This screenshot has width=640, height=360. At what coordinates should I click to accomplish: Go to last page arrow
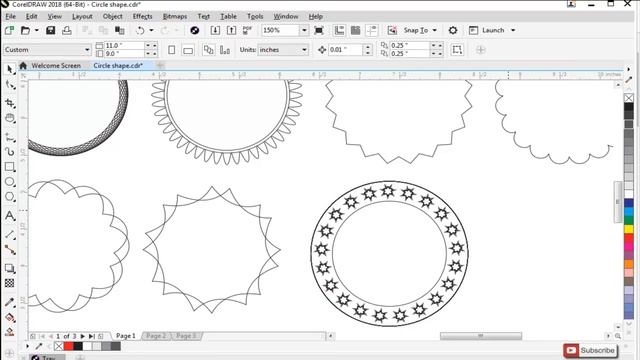91,336
